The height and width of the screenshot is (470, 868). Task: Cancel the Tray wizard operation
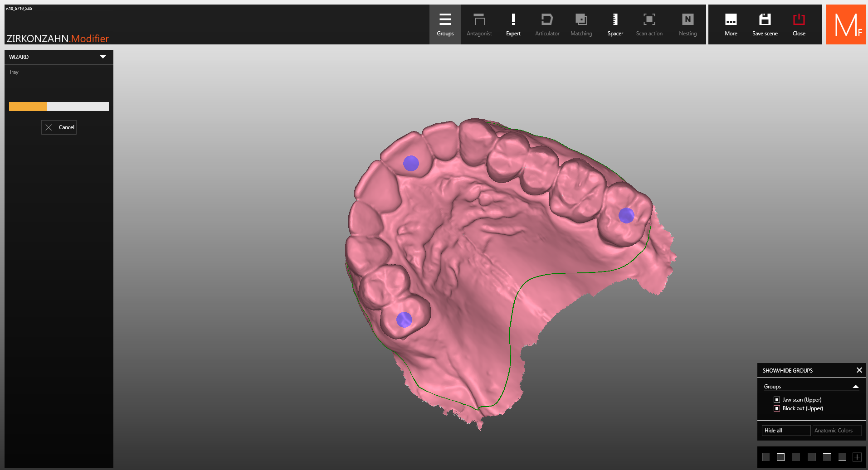pyautogui.click(x=59, y=127)
